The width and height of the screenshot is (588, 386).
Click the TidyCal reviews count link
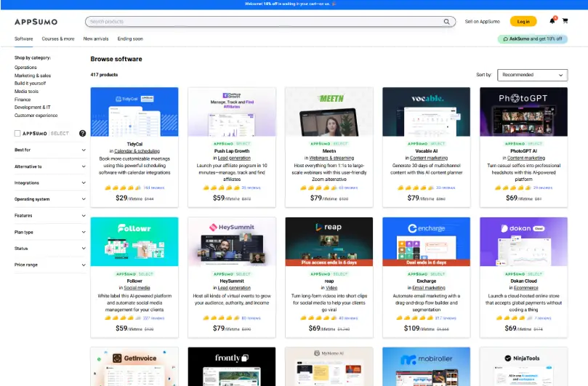pos(154,188)
